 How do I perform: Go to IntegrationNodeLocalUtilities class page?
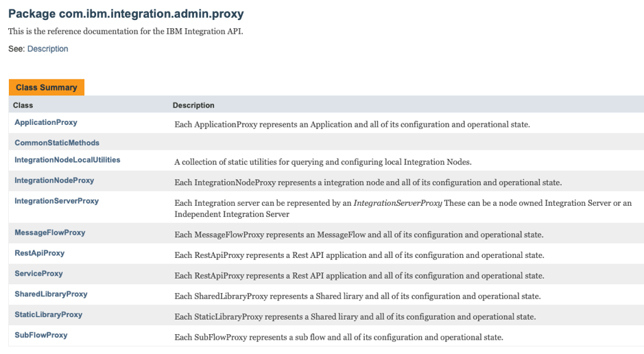tap(67, 160)
